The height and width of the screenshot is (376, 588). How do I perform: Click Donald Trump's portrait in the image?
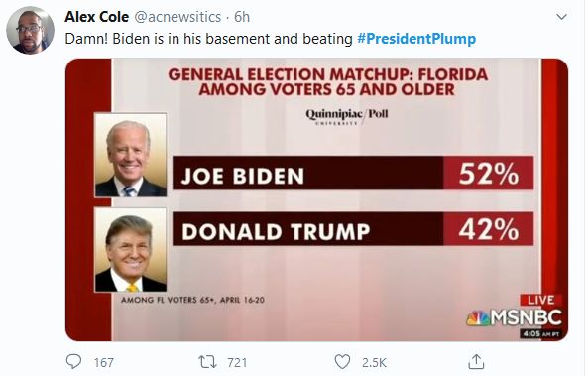[x=131, y=250]
